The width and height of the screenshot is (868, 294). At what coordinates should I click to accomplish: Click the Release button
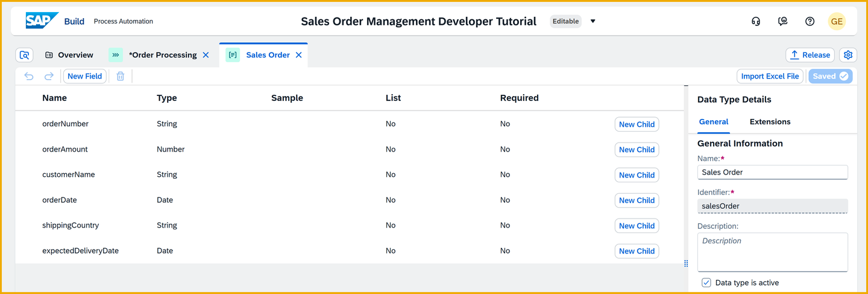coord(810,55)
